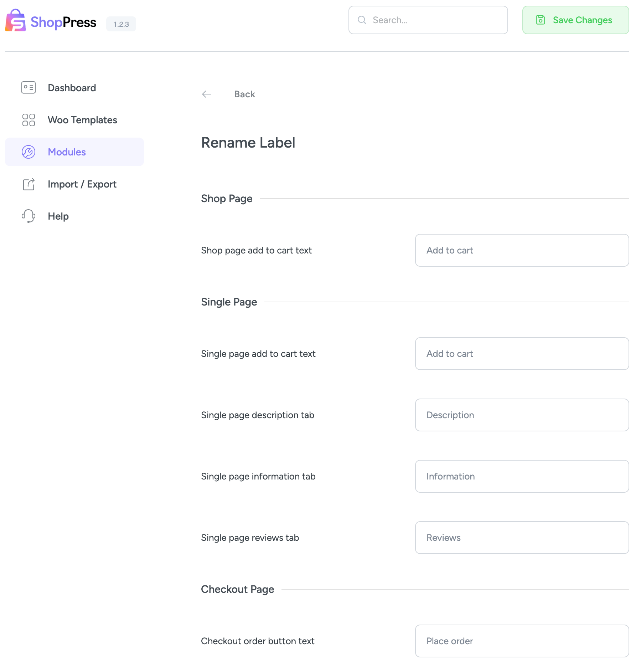Image resolution: width=641 pixels, height=672 pixels.
Task: Open the Help menu entry
Action: [58, 216]
